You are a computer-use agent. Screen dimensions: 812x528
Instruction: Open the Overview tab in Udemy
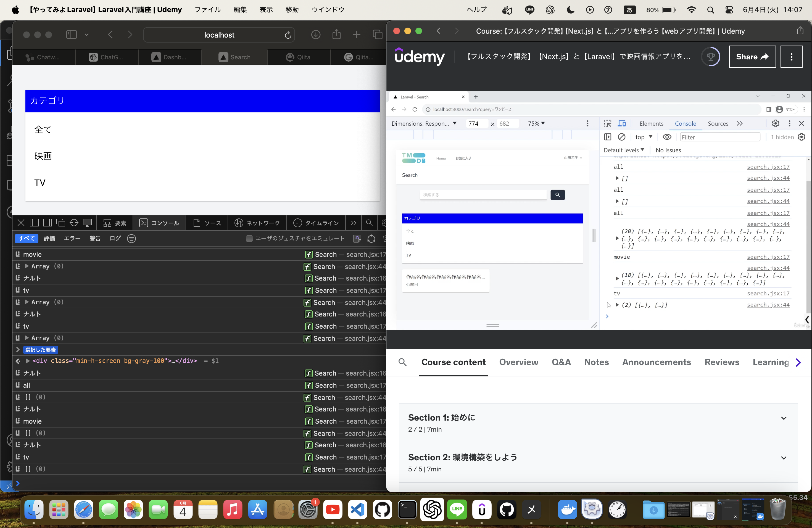(518, 362)
